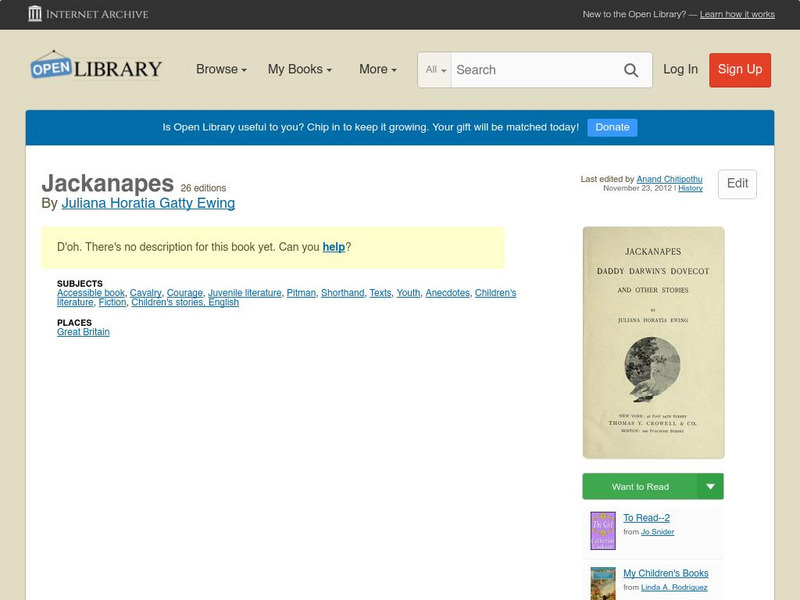Open the All search filter dropdown
Viewport: 800px width, 600px height.
pyautogui.click(x=434, y=70)
